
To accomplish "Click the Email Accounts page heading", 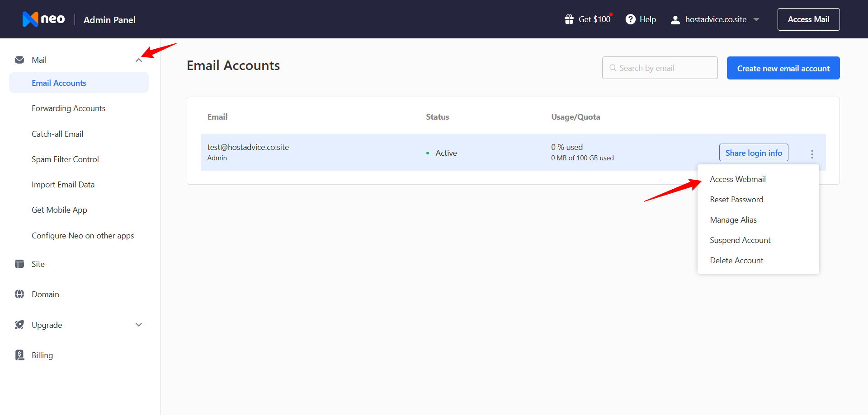I will click(233, 65).
